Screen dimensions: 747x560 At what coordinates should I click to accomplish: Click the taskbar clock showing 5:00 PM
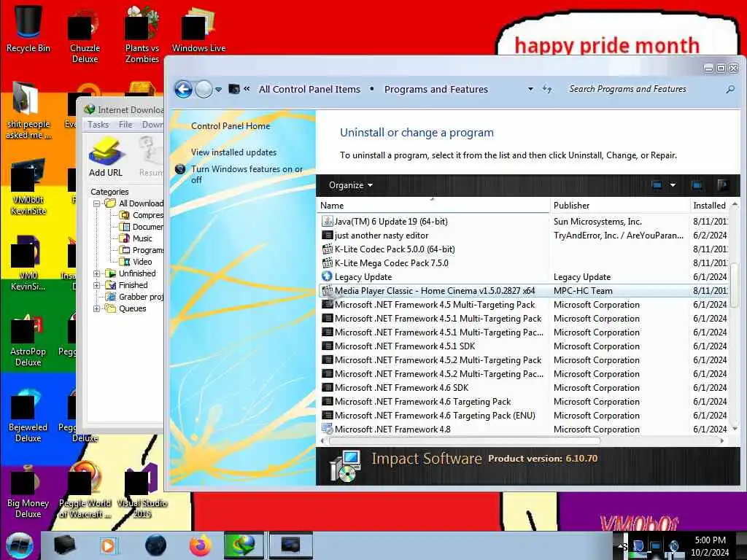[x=710, y=546]
